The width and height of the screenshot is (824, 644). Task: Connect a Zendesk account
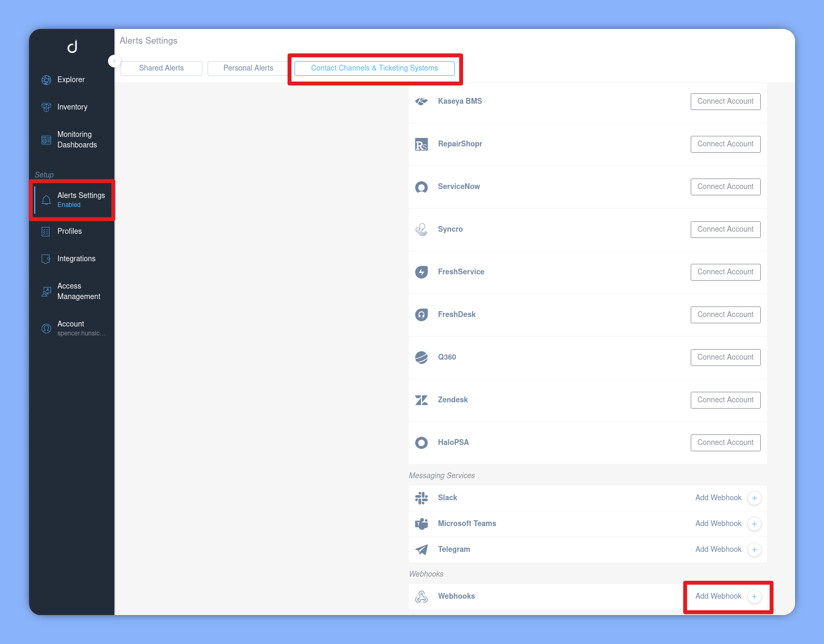tap(725, 400)
